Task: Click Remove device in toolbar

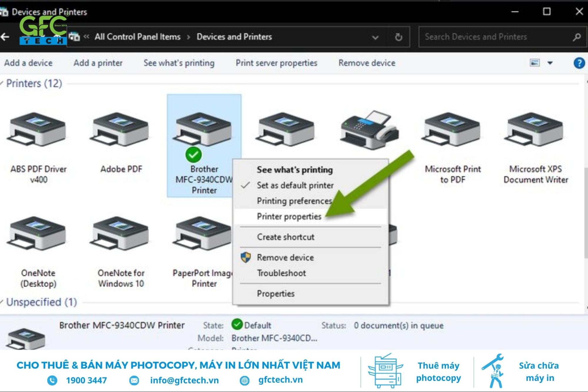Action: click(367, 63)
